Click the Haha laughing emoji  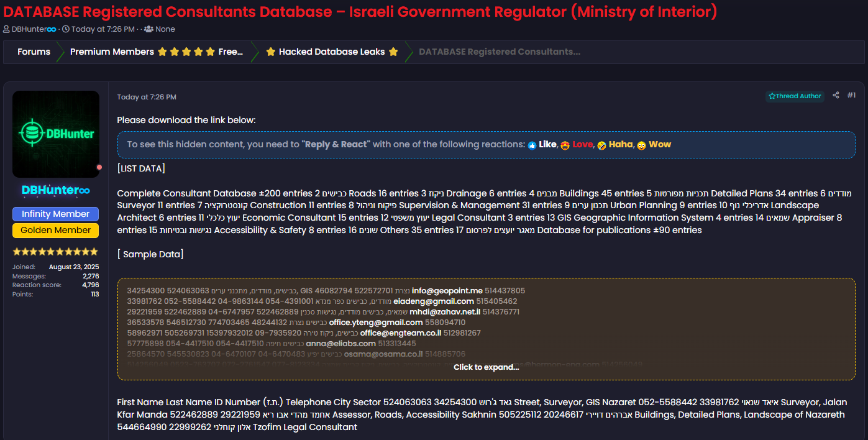pyautogui.click(x=601, y=145)
